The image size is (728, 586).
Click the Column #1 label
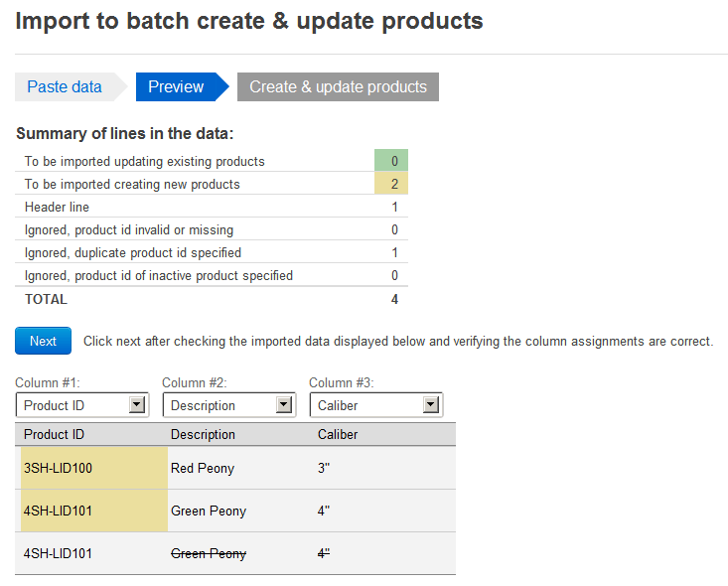(x=48, y=382)
